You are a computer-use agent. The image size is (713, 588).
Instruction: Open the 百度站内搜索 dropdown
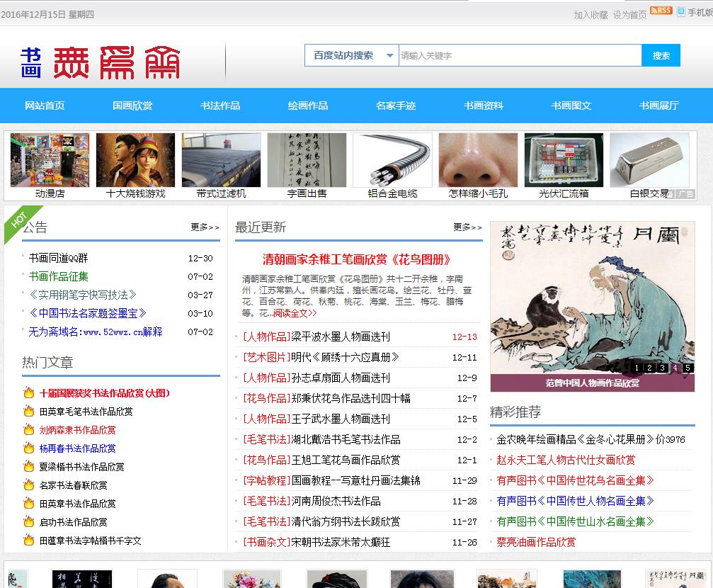pos(351,55)
